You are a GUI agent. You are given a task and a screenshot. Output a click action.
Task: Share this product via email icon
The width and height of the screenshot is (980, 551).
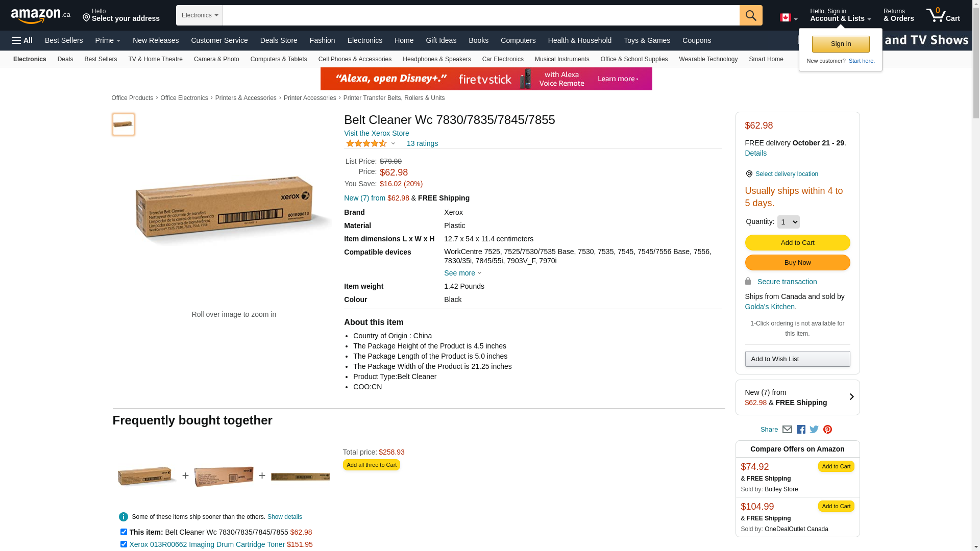tap(787, 430)
